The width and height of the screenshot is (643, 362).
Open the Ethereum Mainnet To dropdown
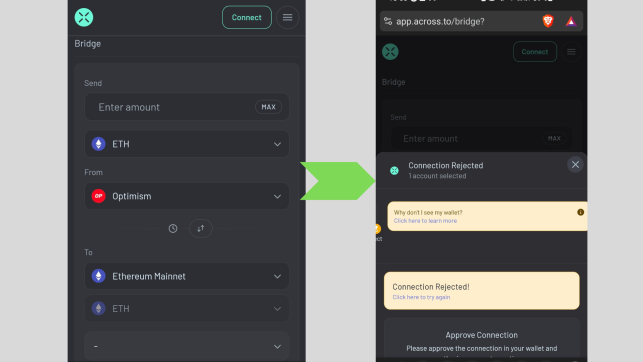pos(187,276)
